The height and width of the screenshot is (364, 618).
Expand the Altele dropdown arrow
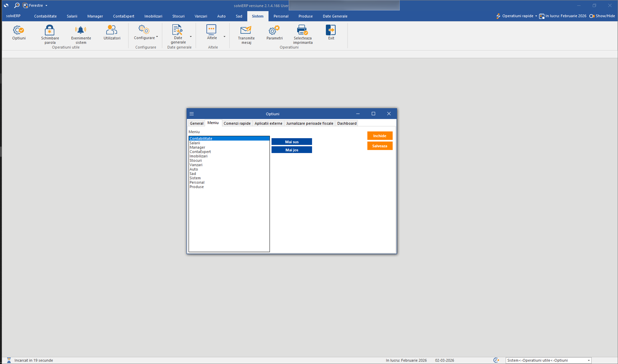pos(224,36)
